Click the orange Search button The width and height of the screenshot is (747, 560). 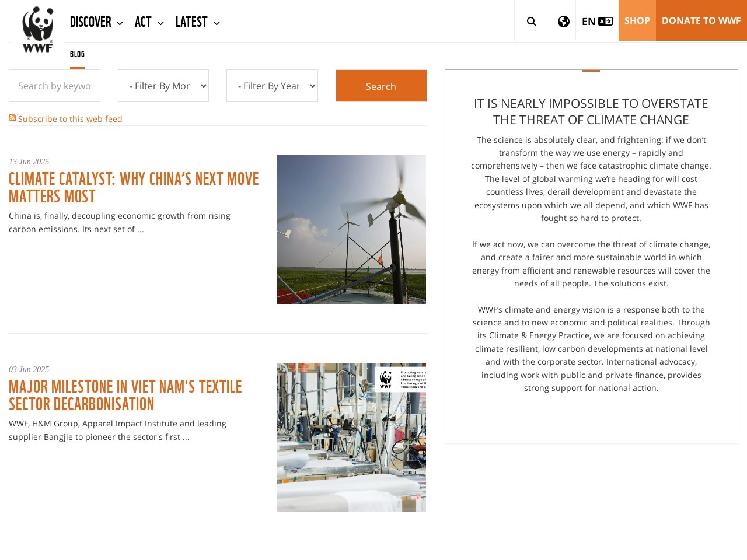pos(381,86)
